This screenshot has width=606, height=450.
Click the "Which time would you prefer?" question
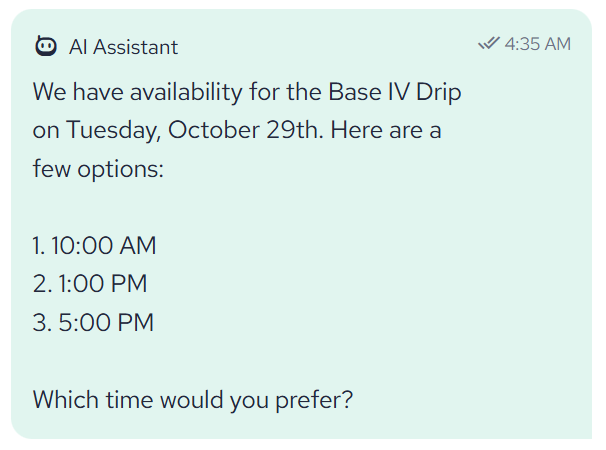192,400
